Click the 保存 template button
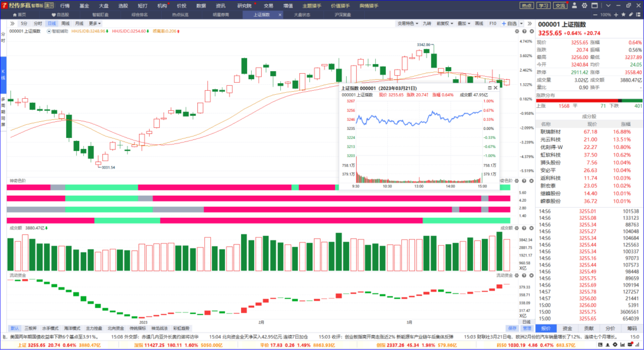Viewport: 644px width, 350px height. coord(512,328)
